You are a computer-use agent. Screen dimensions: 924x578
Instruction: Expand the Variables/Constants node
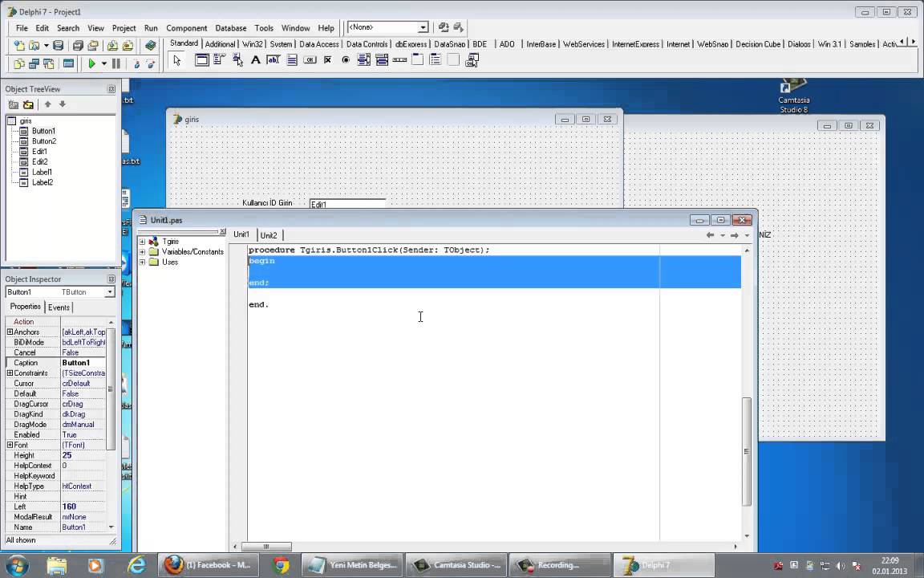(142, 252)
